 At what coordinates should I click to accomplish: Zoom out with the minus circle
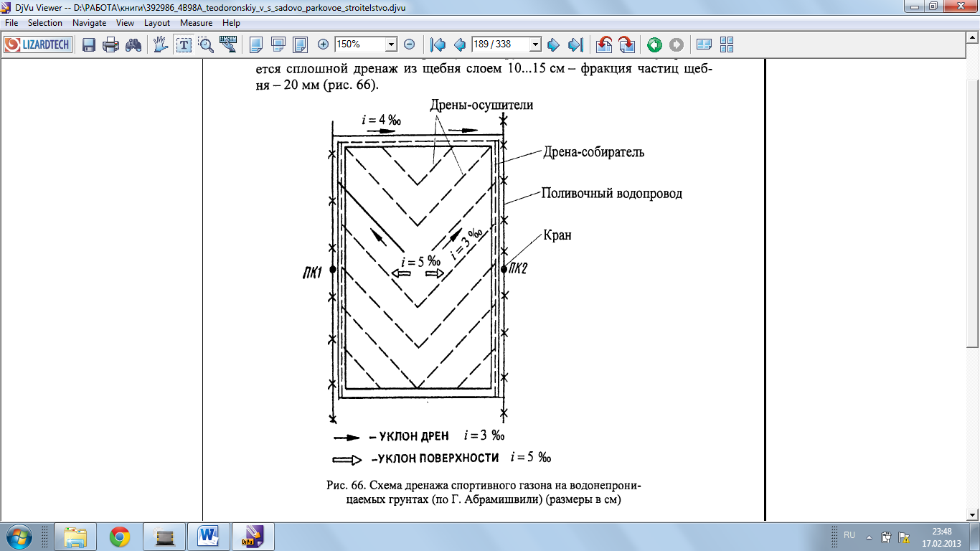pos(410,44)
